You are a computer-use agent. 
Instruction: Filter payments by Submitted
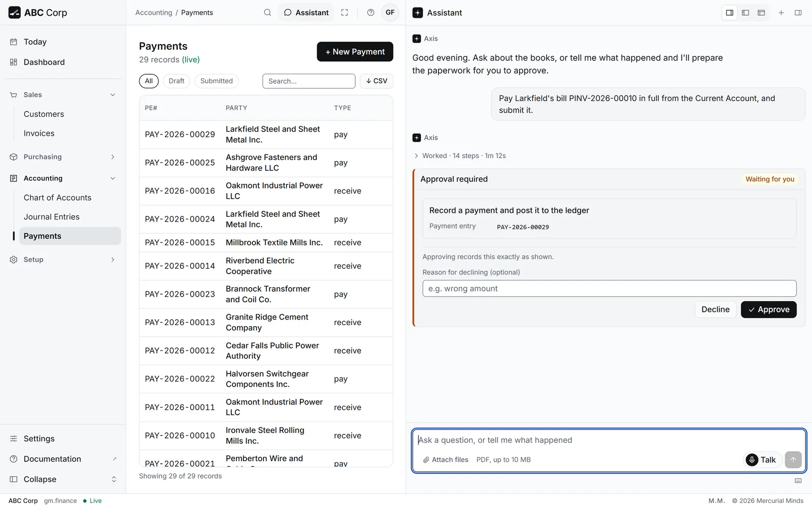tap(217, 81)
